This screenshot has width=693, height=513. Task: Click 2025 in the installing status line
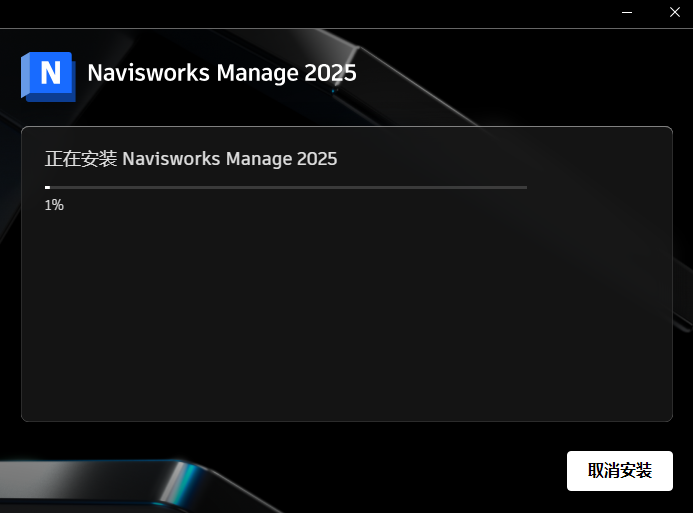pos(316,158)
